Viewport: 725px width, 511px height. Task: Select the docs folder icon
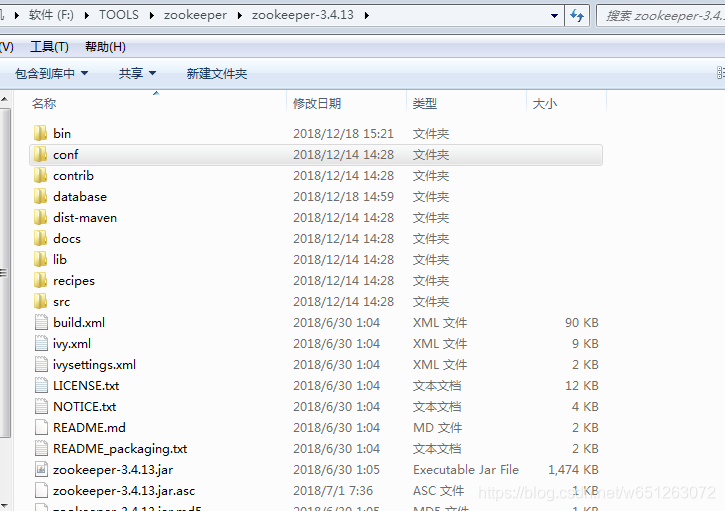point(41,238)
